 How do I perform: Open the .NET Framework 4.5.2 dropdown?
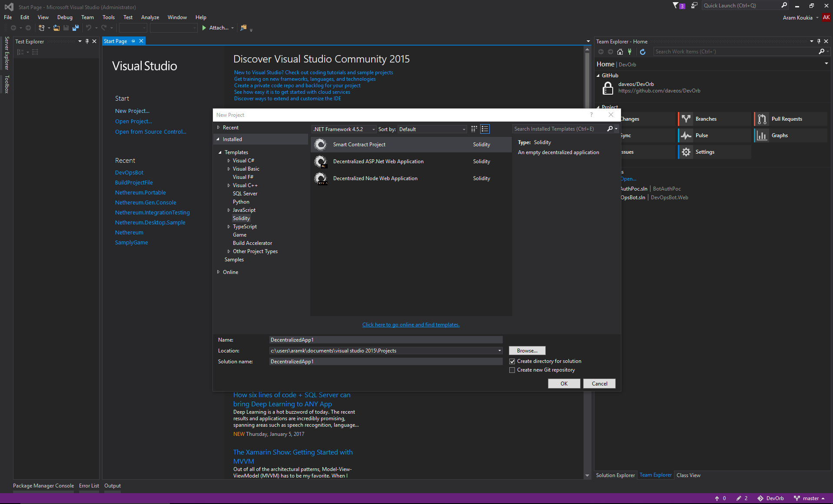(373, 129)
